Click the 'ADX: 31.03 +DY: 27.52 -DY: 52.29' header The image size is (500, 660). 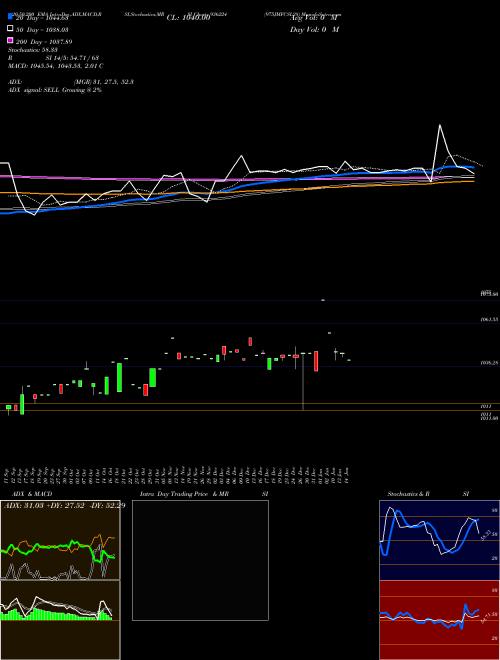pyautogui.click(x=64, y=505)
